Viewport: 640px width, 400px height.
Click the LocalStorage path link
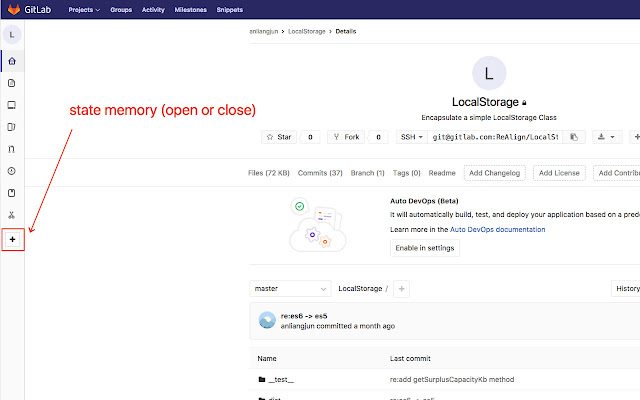coord(360,289)
